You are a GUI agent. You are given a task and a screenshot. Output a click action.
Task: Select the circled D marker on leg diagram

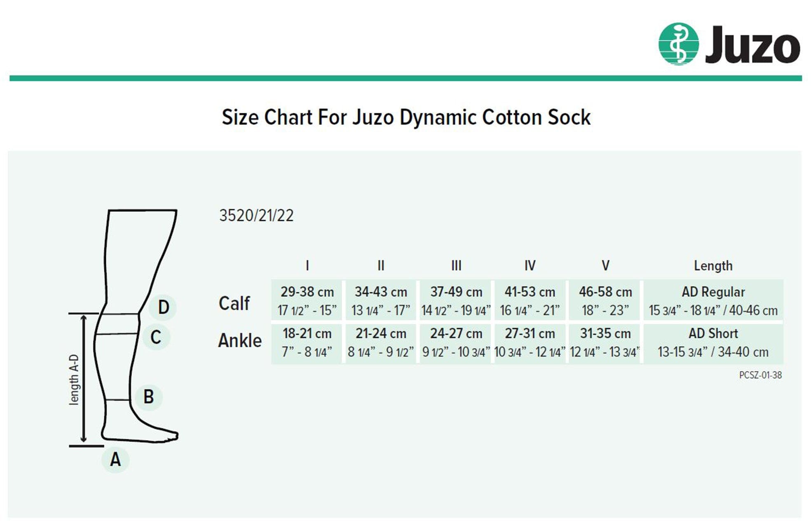163,307
